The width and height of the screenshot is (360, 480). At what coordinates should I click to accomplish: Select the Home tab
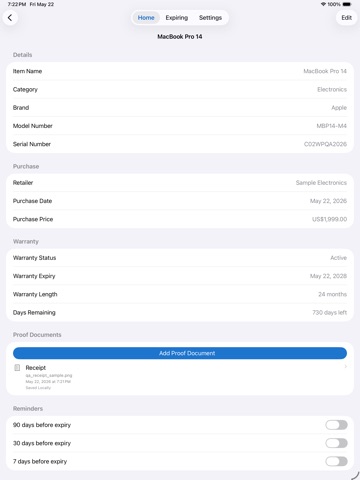click(x=146, y=18)
